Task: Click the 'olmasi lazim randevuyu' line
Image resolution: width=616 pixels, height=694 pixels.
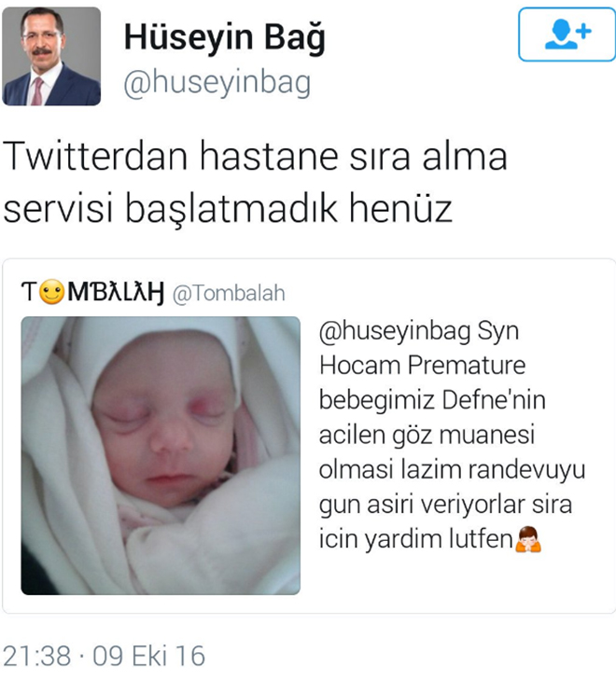Action: [x=452, y=469]
